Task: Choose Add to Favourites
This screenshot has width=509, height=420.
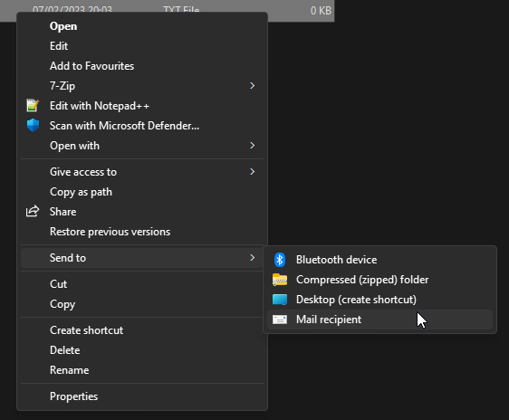Action: coord(142,66)
